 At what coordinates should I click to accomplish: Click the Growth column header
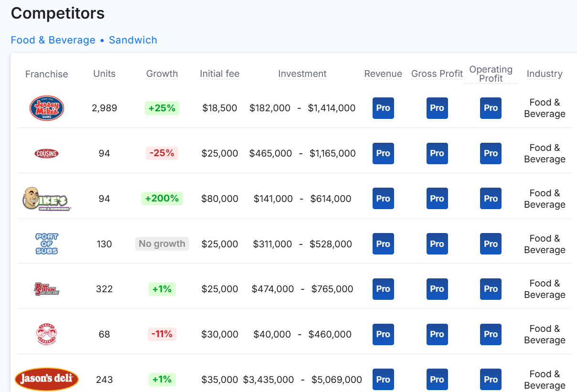(x=162, y=74)
